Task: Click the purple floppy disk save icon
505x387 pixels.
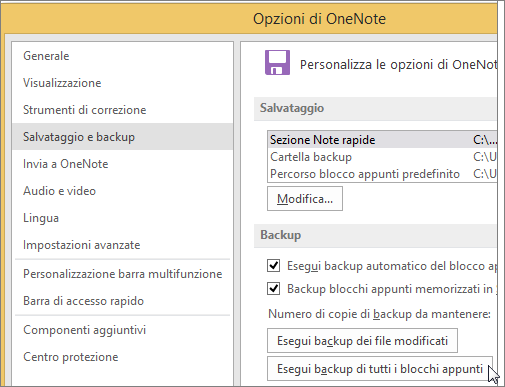Action: (277, 62)
